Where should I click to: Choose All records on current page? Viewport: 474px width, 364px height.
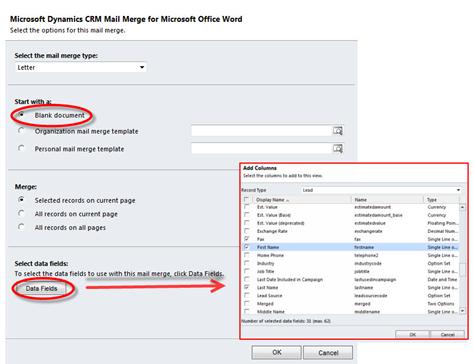point(21,213)
